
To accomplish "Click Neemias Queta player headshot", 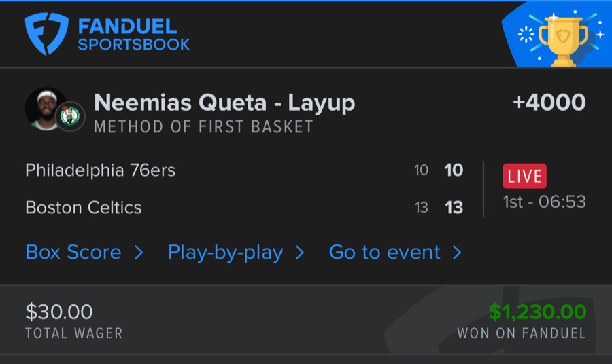I will tap(45, 107).
